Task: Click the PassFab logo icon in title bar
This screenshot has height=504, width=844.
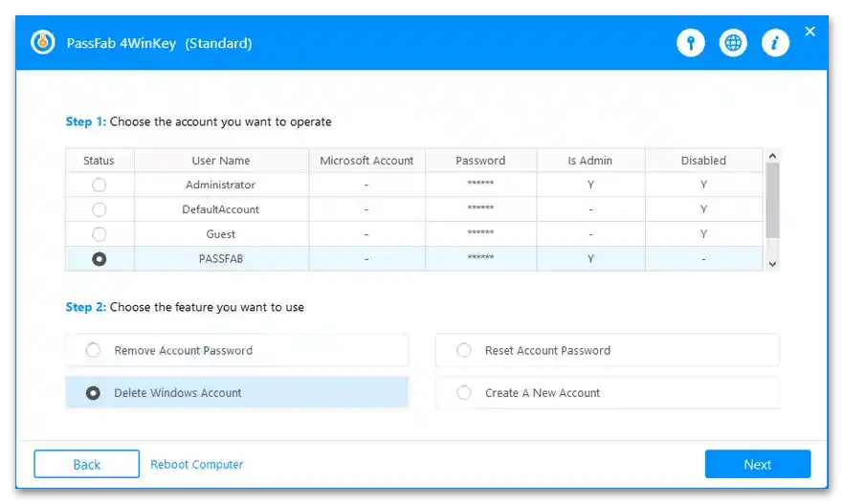Action: point(42,42)
